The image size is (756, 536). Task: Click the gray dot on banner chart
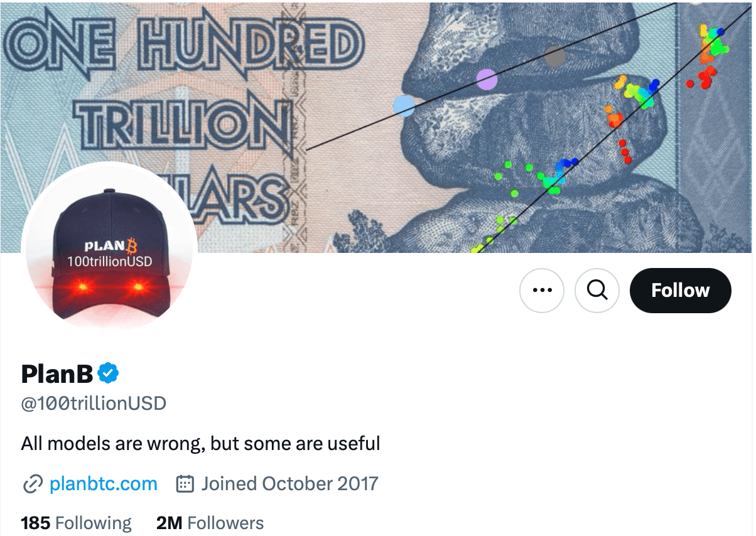pyautogui.click(x=554, y=57)
